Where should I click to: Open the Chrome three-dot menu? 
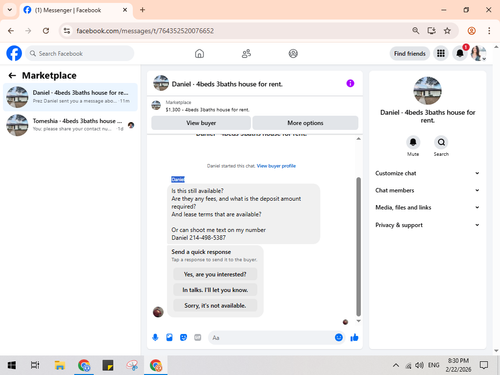[489, 31]
